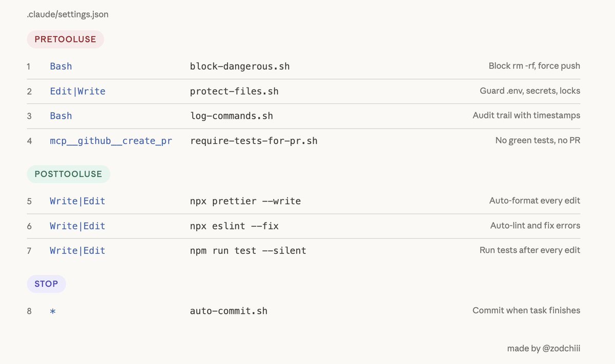
Task: Open the require-tests-for-pr.sh script entry
Action: [254, 141]
